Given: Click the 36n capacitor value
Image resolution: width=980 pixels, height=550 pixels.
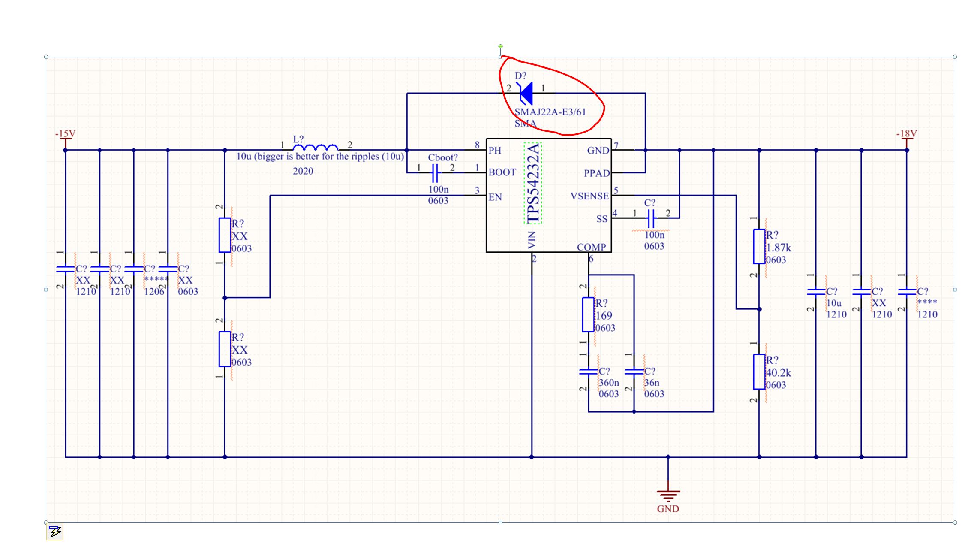Looking at the screenshot, I should [x=652, y=383].
